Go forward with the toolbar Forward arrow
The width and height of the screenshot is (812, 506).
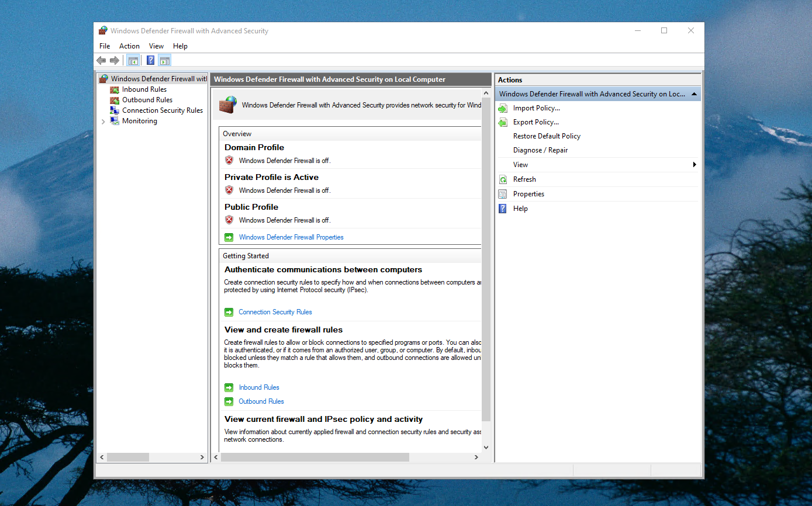coord(115,60)
